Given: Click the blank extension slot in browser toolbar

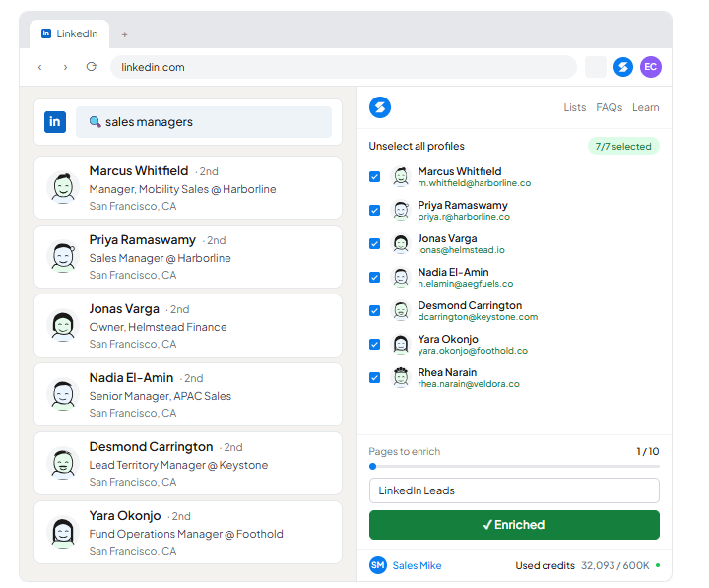Looking at the screenshot, I should [x=596, y=67].
